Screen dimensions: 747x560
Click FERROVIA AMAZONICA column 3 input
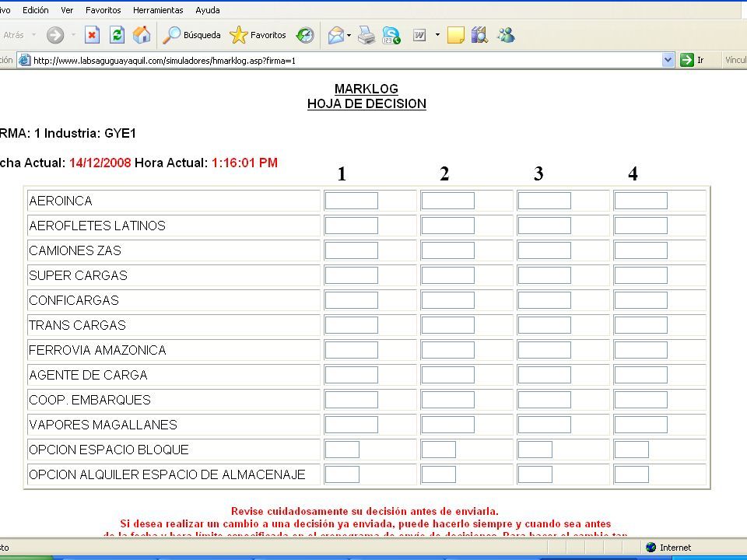544,350
